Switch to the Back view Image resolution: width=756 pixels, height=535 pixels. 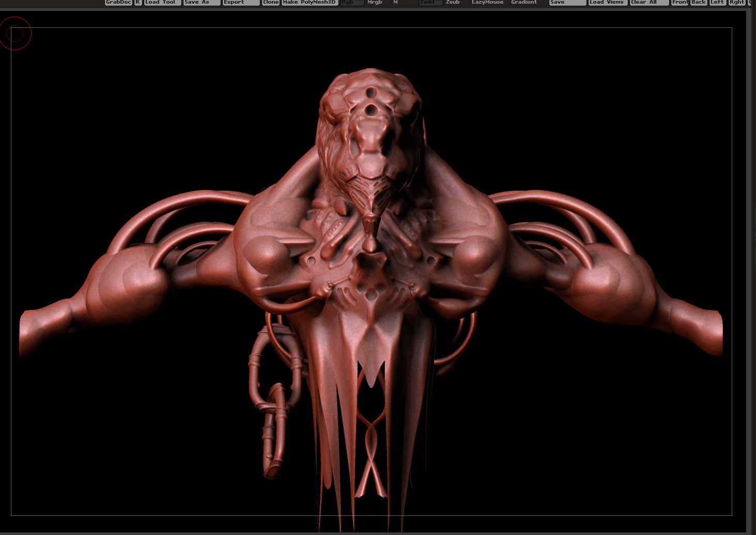pyautogui.click(x=699, y=3)
